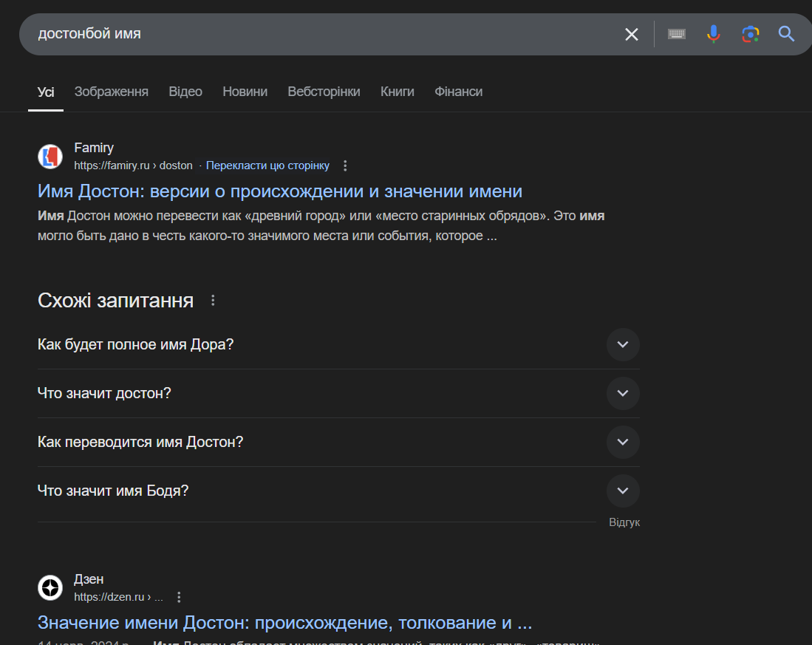
Task: Click "Перекласти цю сторінку" link
Action: (x=267, y=165)
